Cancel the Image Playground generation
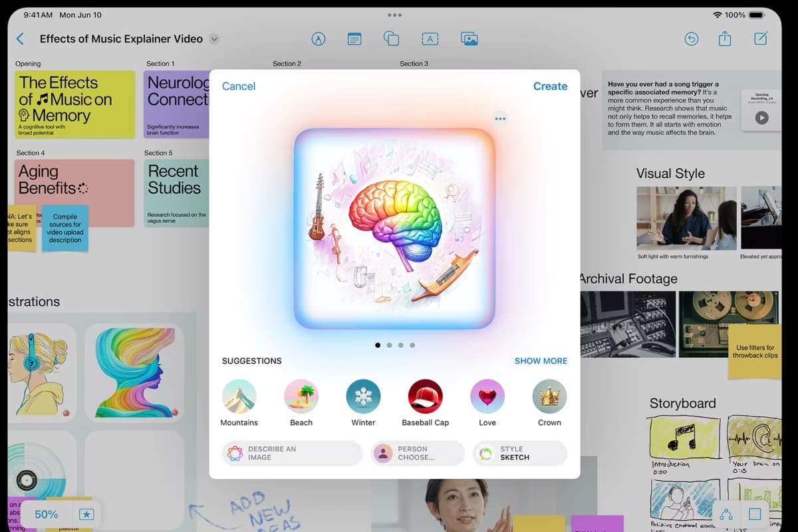The width and height of the screenshot is (798, 532). click(x=238, y=86)
